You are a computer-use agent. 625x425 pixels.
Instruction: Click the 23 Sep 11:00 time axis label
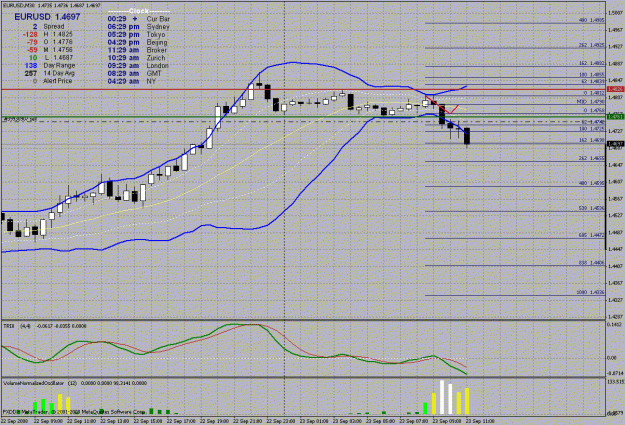click(x=480, y=421)
